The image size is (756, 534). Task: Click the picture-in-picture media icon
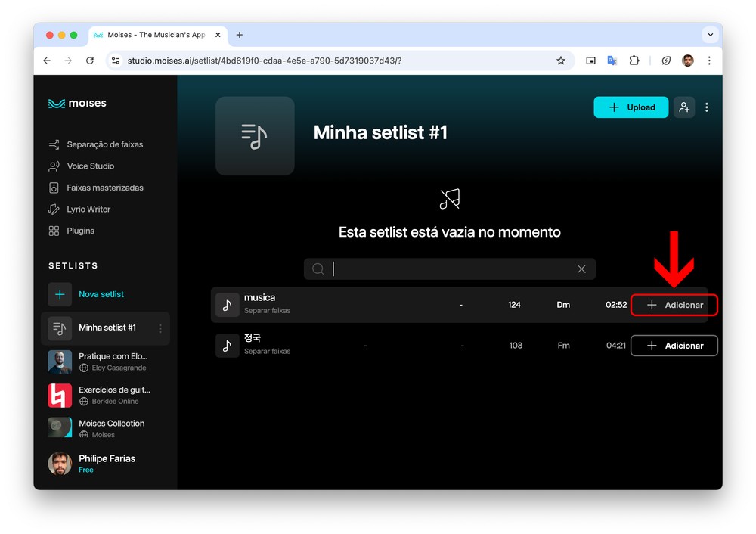tap(590, 61)
